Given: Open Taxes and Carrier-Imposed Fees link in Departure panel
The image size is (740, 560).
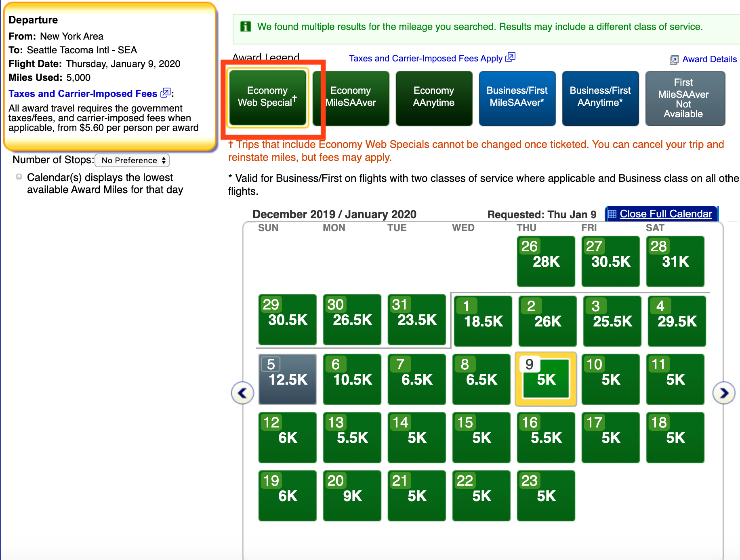Looking at the screenshot, I should (x=83, y=94).
